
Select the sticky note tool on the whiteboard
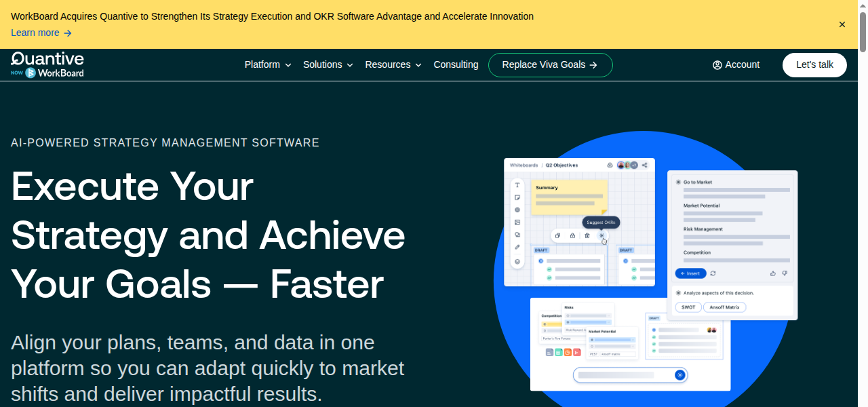point(517,197)
